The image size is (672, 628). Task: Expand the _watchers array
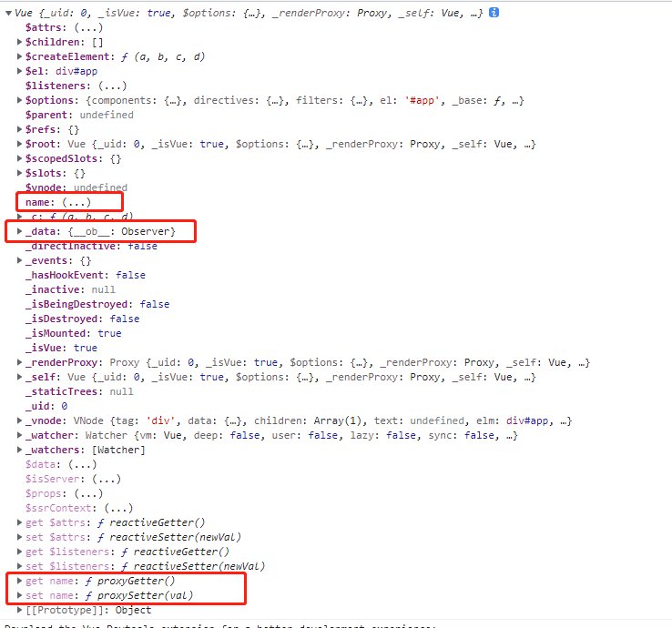point(20,450)
